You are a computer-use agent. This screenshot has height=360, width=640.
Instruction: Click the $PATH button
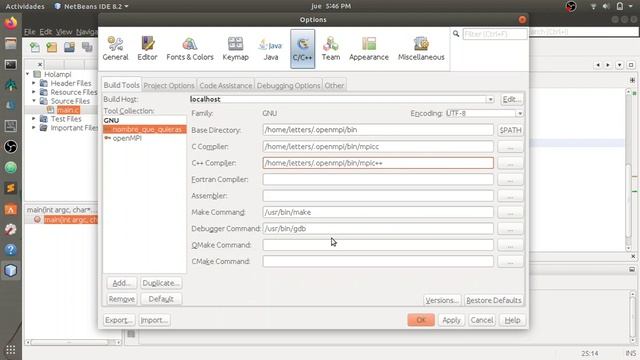510,130
